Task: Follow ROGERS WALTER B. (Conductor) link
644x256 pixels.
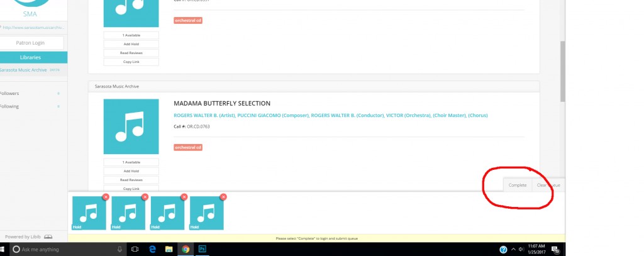Action: (347, 116)
